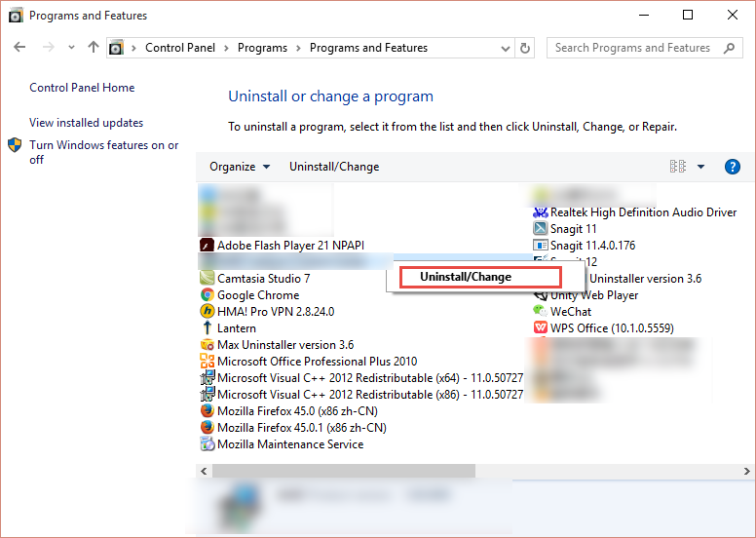756x538 pixels.
Task: Select HMA! Pro VPN 2.8.24.0 entry
Action: [276, 312]
